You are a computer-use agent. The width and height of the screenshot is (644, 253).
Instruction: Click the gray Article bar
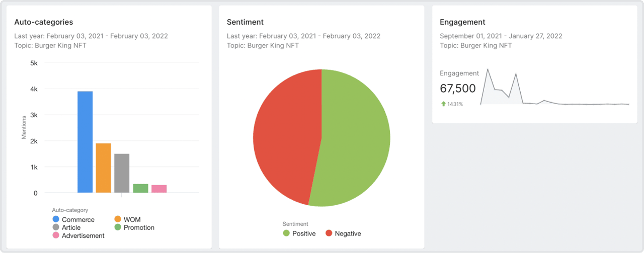point(122,173)
